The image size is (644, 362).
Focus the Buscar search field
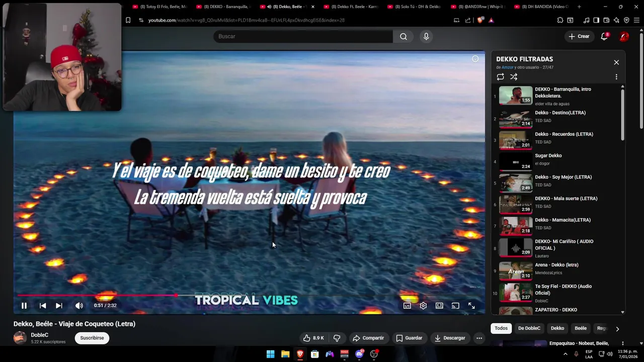click(303, 36)
